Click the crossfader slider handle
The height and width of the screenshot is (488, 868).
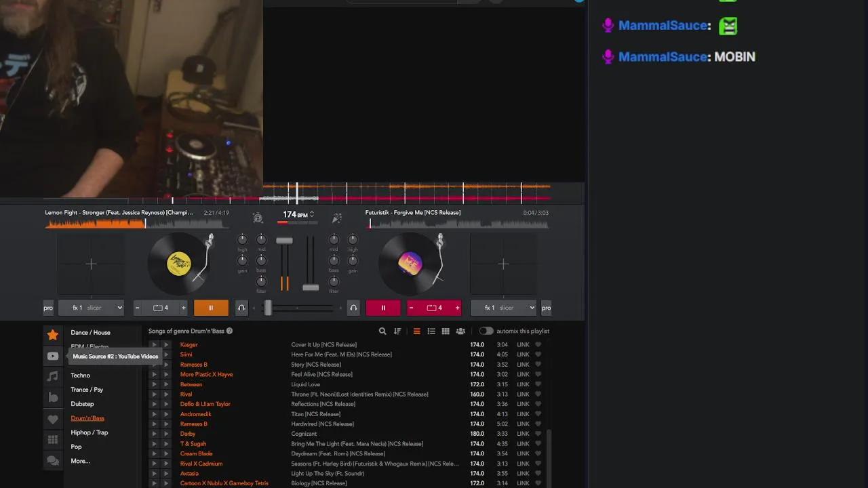[268, 308]
